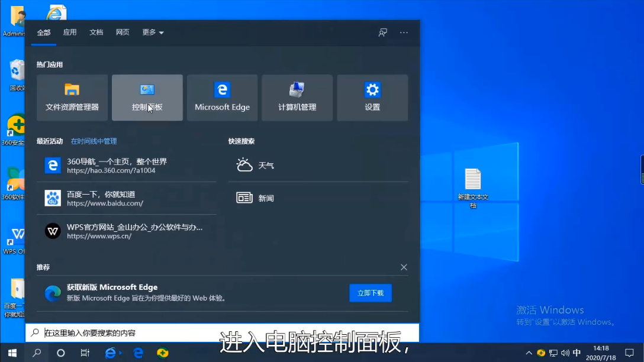
Task: Click the feedback icon in search header
Action: pos(383,33)
